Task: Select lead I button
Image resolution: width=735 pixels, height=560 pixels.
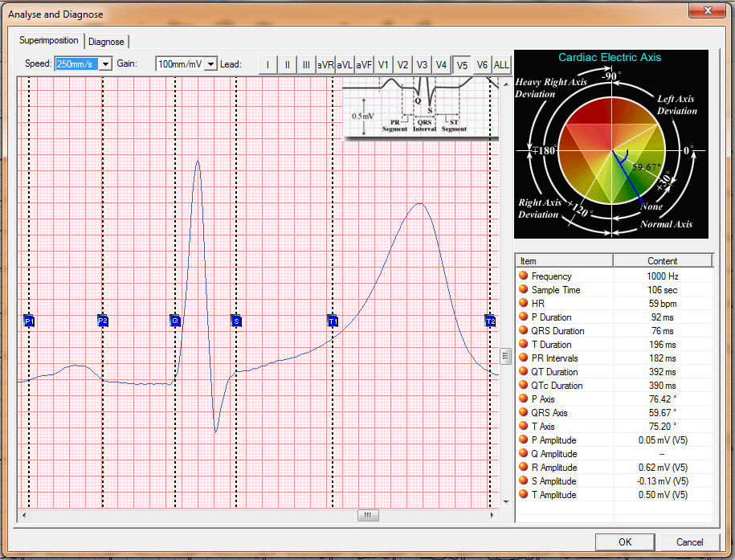Action: tap(267, 65)
